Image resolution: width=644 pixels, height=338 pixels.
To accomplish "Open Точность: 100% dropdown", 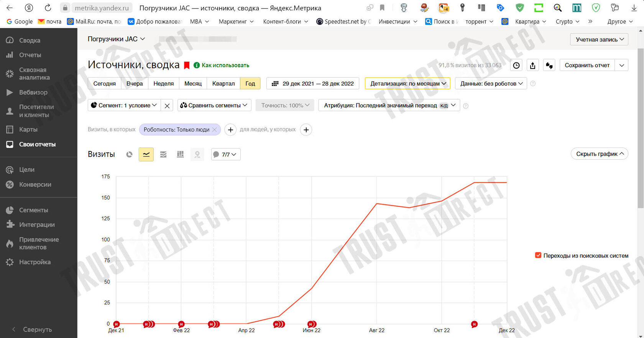I will click(x=285, y=105).
